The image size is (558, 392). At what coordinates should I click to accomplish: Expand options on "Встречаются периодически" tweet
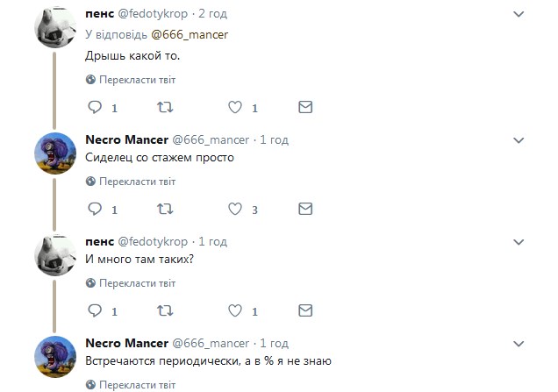click(x=519, y=343)
